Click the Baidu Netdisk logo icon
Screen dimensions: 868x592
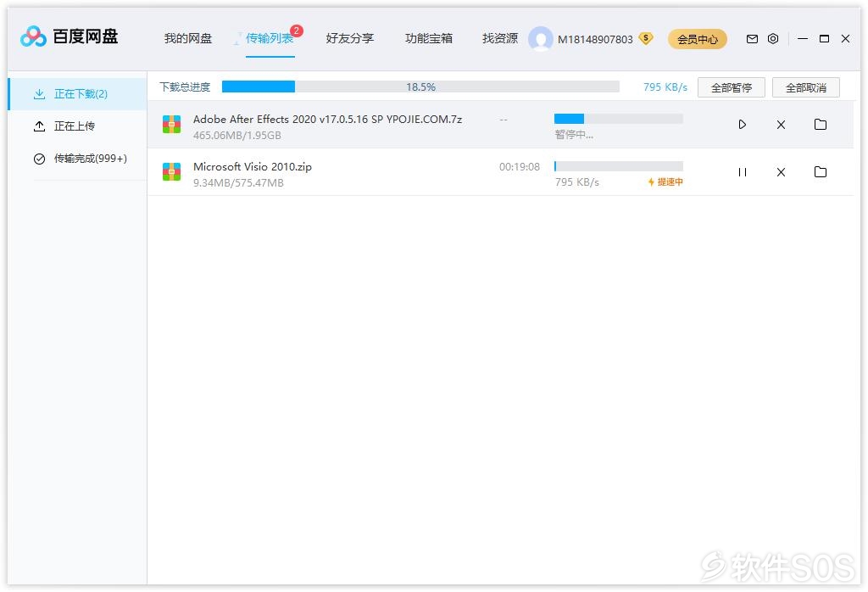(33, 36)
